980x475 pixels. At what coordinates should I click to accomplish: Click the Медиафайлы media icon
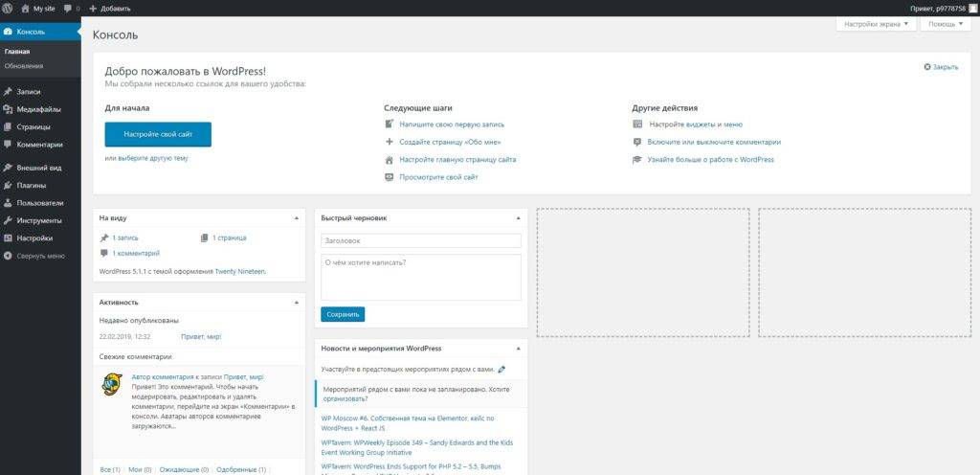[x=8, y=109]
